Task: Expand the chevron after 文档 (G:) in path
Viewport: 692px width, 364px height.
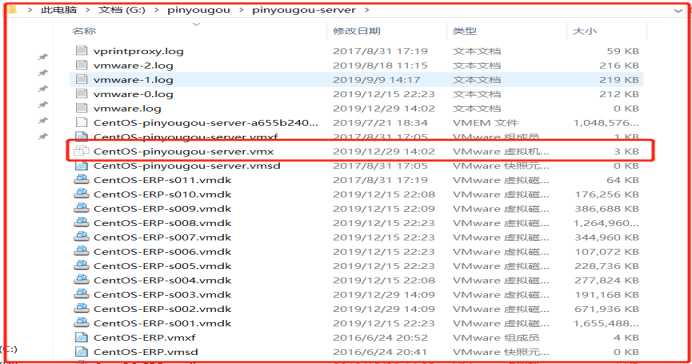Action: click(x=156, y=10)
